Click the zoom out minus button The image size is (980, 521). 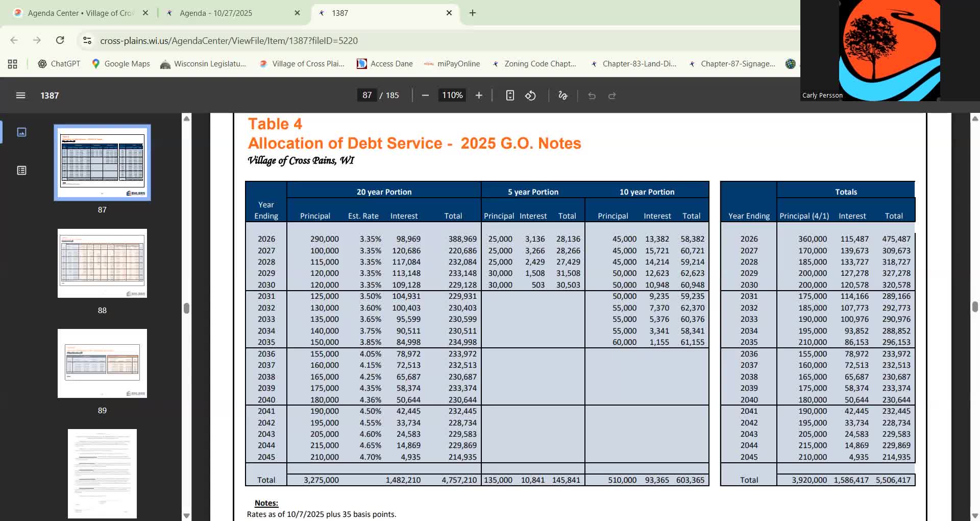pyautogui.click(x=425, y=96)
